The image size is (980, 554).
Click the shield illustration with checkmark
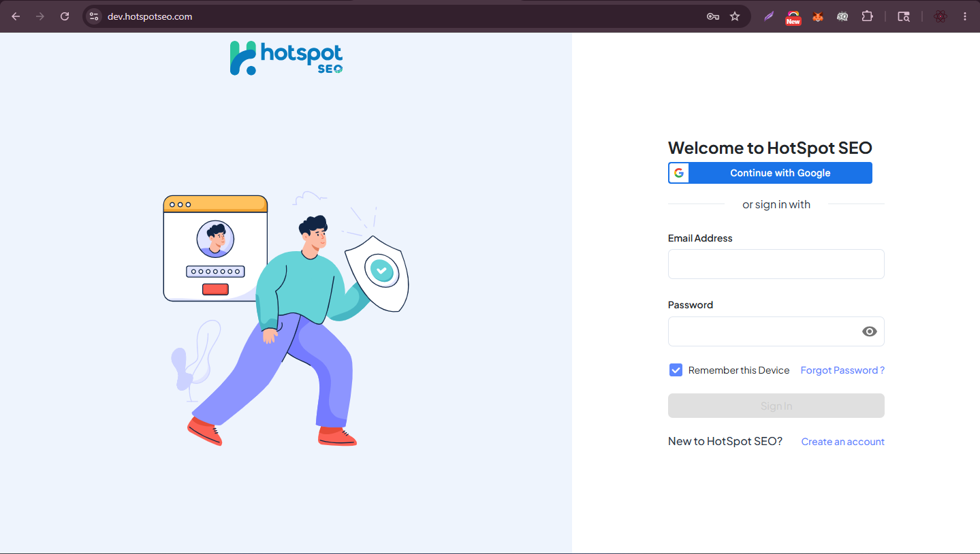pyautogui.click(x=377, y=274)
